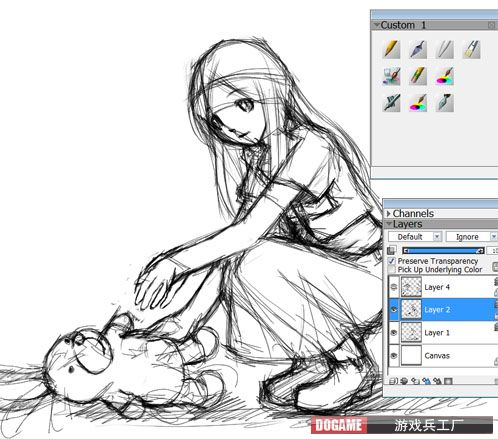Expand the Channels panel

click(x=389, y=213)
